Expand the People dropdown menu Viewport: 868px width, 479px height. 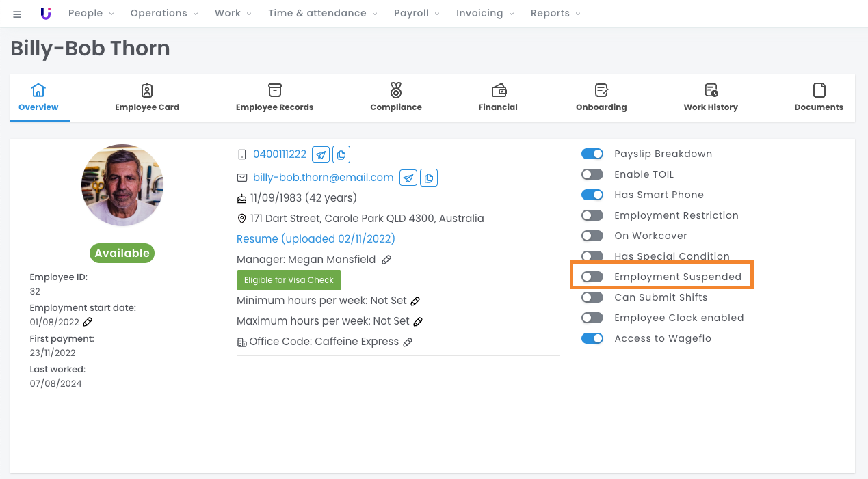click(91, 14)
